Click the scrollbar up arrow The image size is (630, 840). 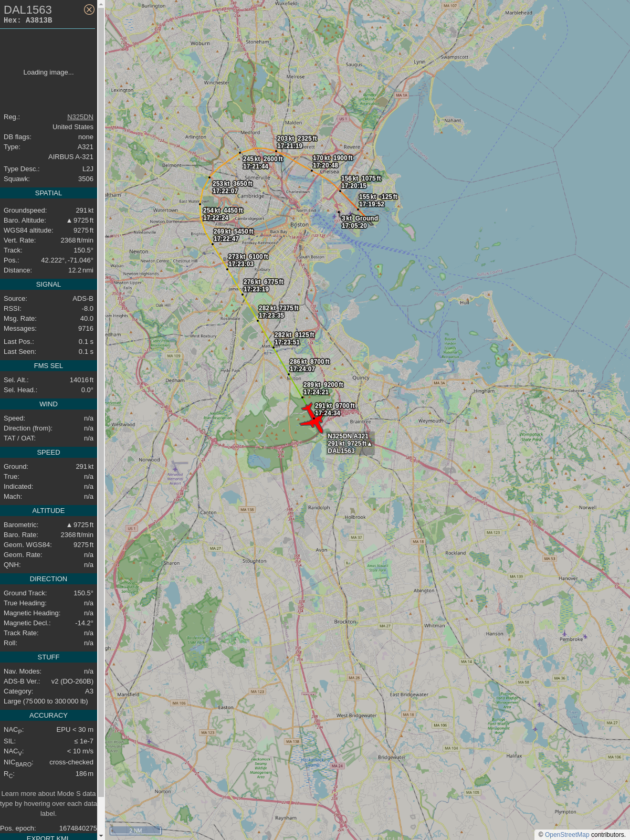coord(101,4)
